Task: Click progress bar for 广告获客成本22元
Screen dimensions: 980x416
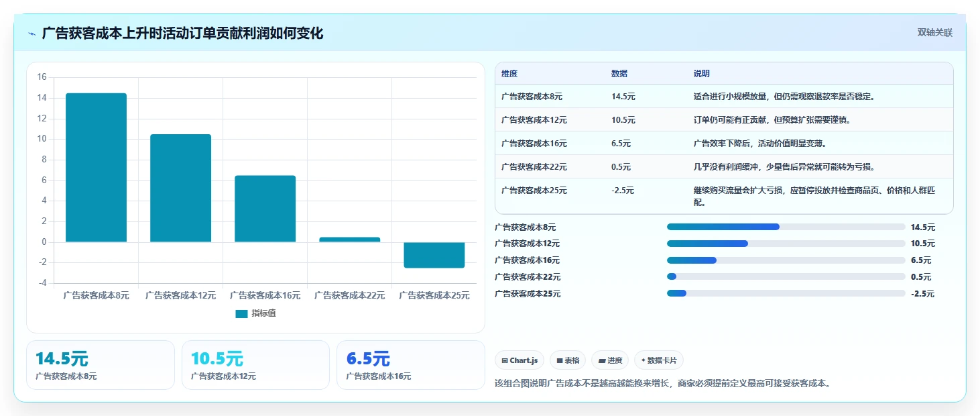Action: coord(786,276)
